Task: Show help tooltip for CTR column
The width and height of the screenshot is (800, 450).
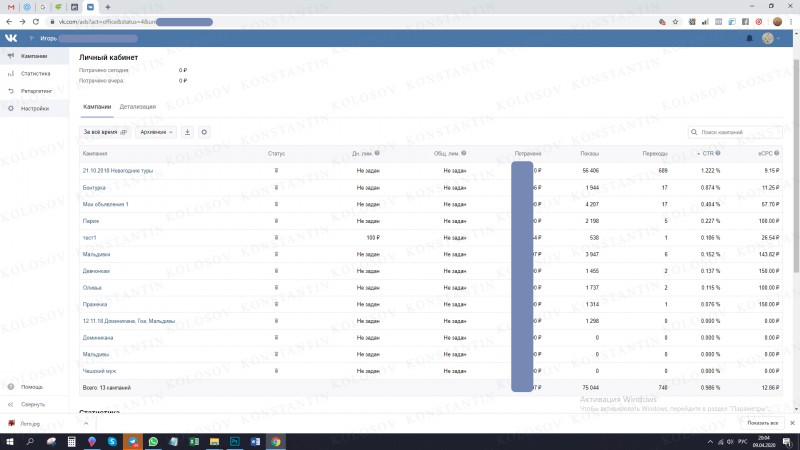Action: 718,153
